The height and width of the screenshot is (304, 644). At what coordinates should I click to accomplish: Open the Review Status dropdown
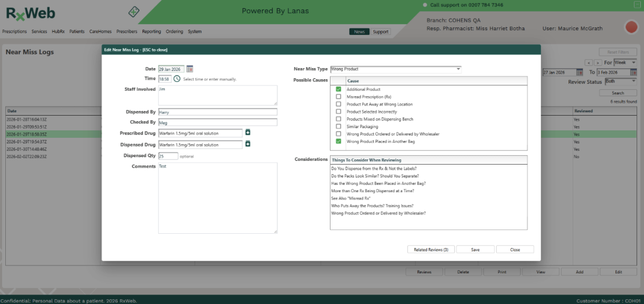tap(633, 81)
